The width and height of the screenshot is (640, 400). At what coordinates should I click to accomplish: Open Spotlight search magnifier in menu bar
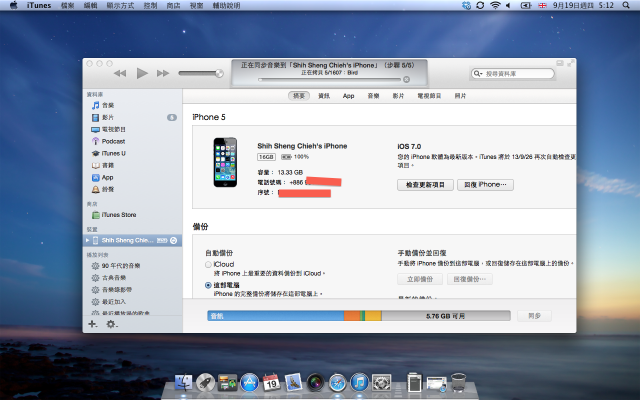pos(626,5)
